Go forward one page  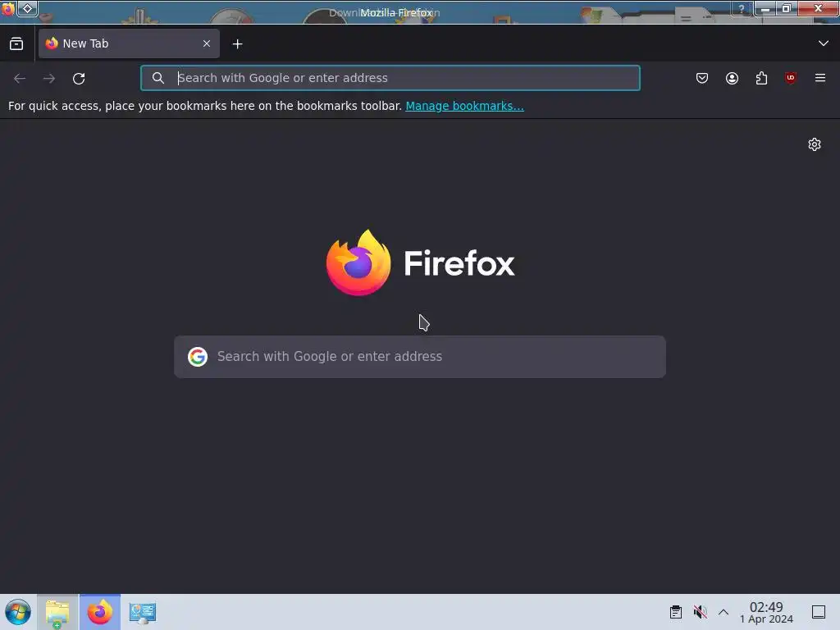(49, 78)
